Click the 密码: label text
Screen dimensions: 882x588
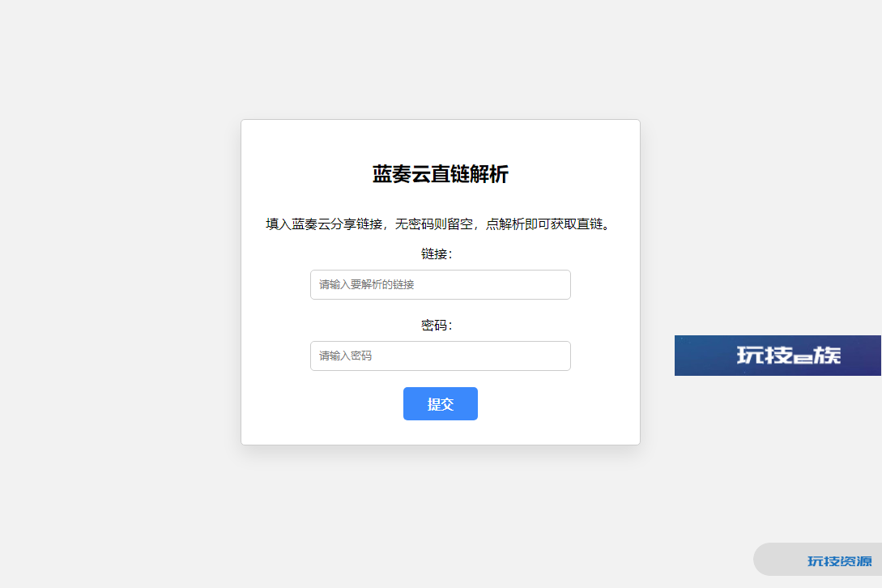[437, 326]
